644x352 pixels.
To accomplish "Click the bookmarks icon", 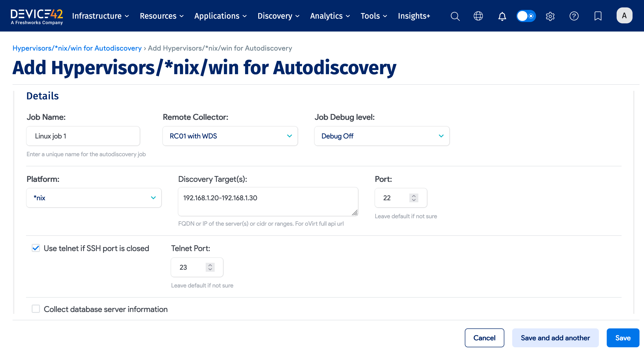I will (x=598, y=16).
